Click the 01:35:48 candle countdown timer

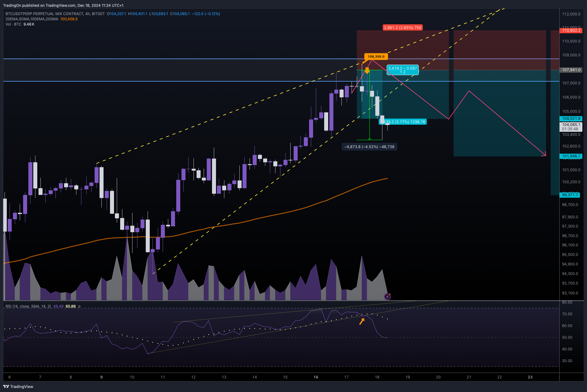click(x=570, y=129)
